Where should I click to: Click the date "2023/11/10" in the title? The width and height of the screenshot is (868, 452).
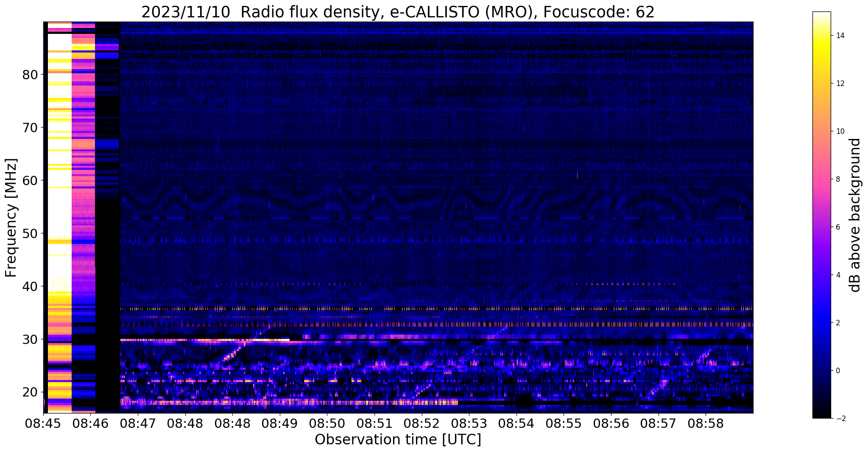(x=186, y=12)
